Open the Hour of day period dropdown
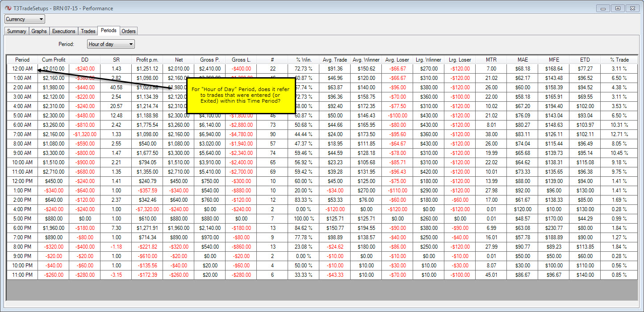Image resolution: width=644 pixels, height=312 pixels. tap(111, 44)
